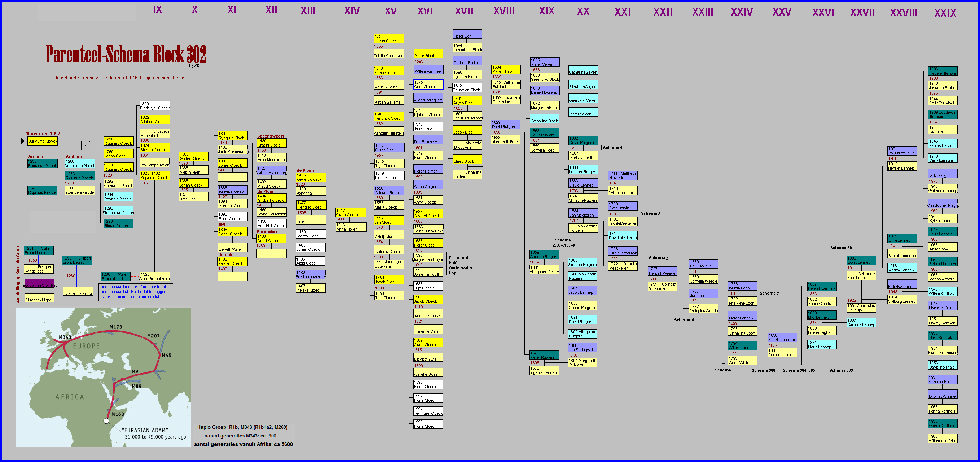Click the 1320 Diederyck Cloeck white box
980x462 pixels.
154,106
